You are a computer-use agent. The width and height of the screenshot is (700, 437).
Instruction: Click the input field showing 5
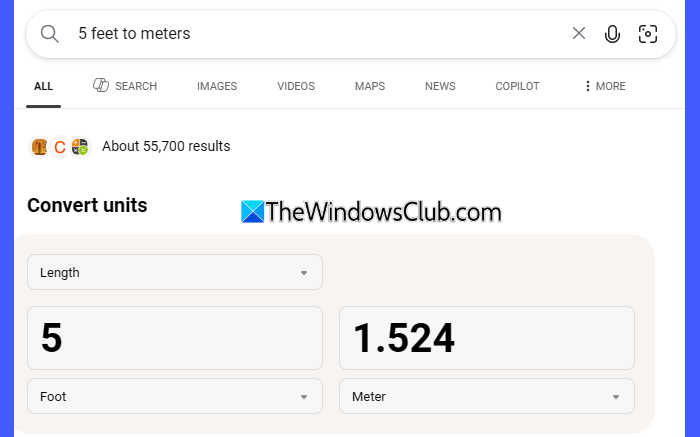(x=175, y=338)
